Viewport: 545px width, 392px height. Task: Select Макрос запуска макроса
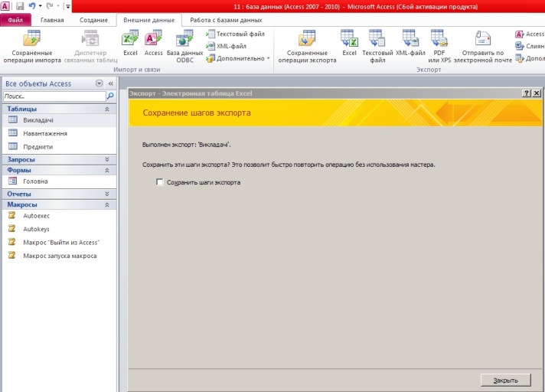[x=60, y=256]
